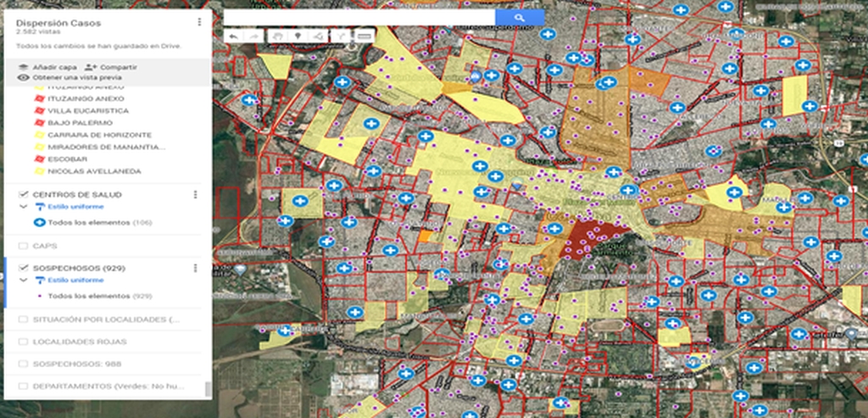The image size is (868, 418).
Task: Select MIRADORES DE MANANTIA... in layer list
Action: pos(106,148)
